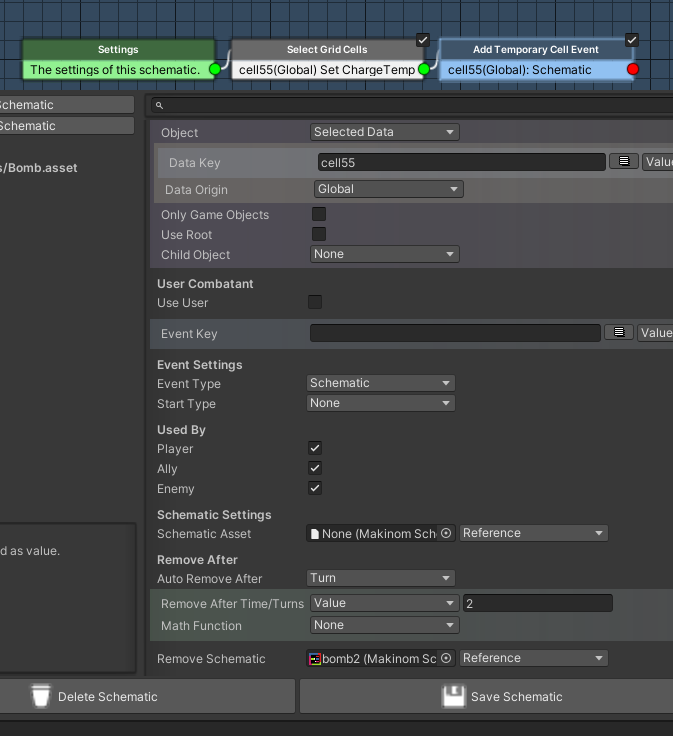Open object picker for Schematic Asset
The width and height of the screenshot is (673, 736).
446,533
